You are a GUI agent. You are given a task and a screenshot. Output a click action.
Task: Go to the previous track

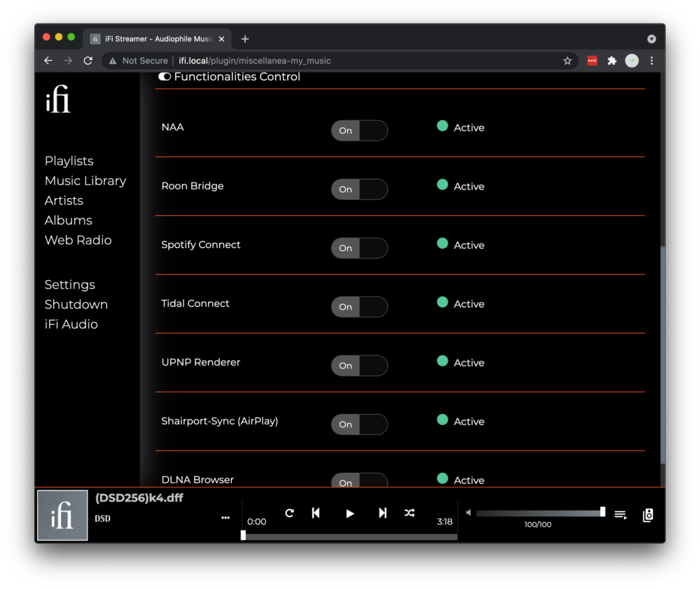pos(316,513)
